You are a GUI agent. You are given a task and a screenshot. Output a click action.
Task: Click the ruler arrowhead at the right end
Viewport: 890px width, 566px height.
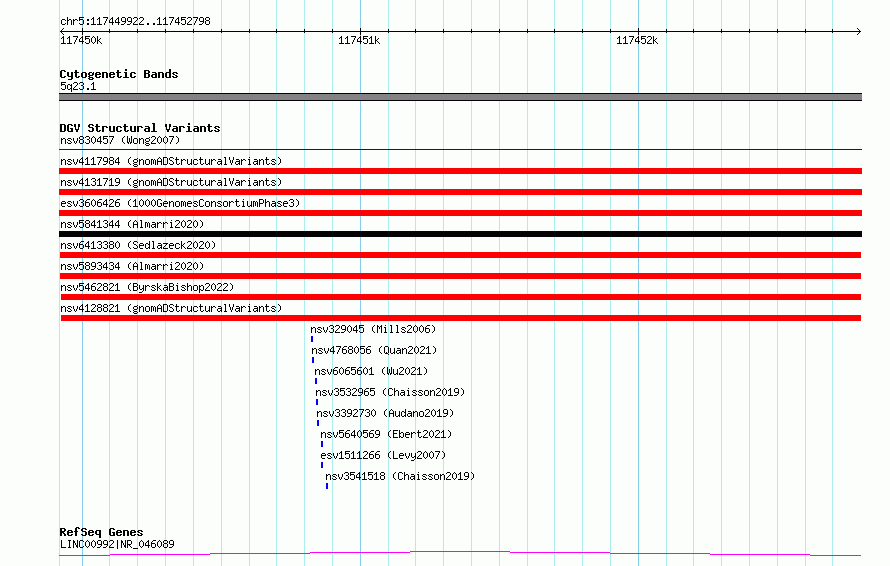858,31
